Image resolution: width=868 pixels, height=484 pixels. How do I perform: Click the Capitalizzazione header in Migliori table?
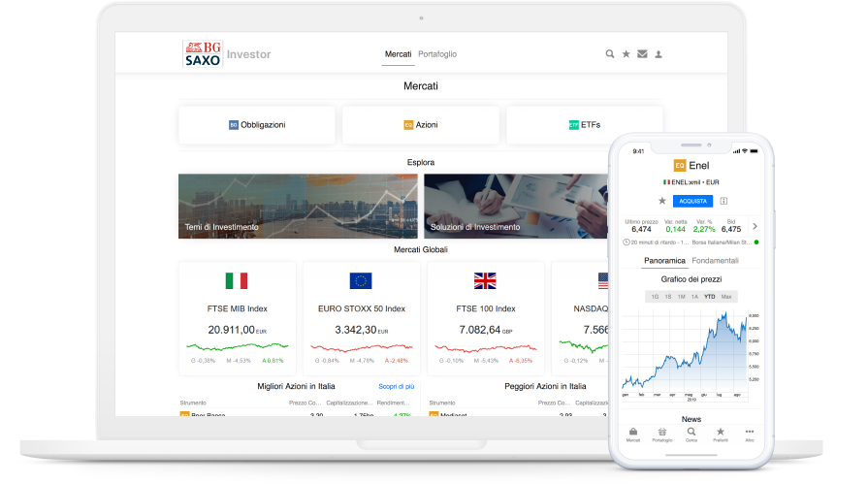tap(350, 403)
